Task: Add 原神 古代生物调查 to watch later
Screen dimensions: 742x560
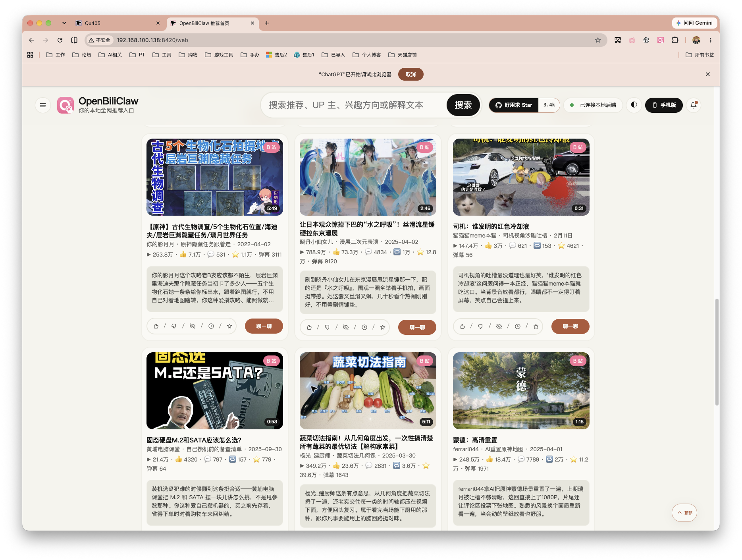Action: (x=211, y=326)
